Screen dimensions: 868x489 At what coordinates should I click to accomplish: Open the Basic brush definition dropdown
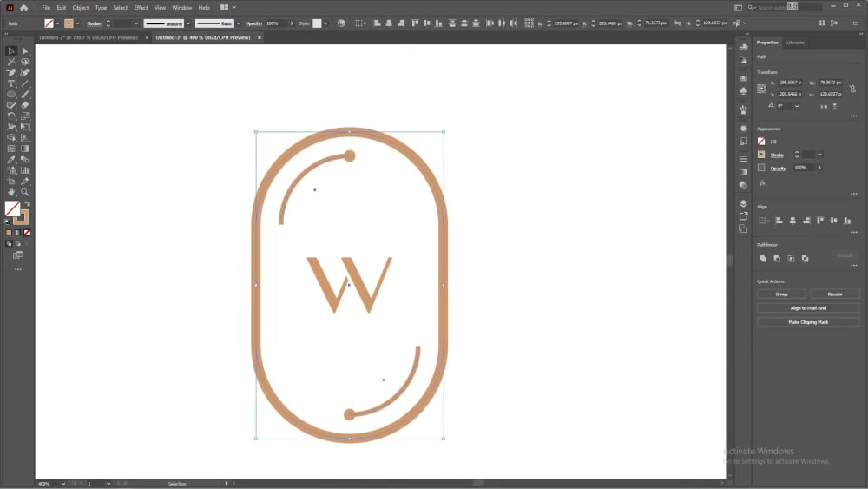click(x=239, y=23)
